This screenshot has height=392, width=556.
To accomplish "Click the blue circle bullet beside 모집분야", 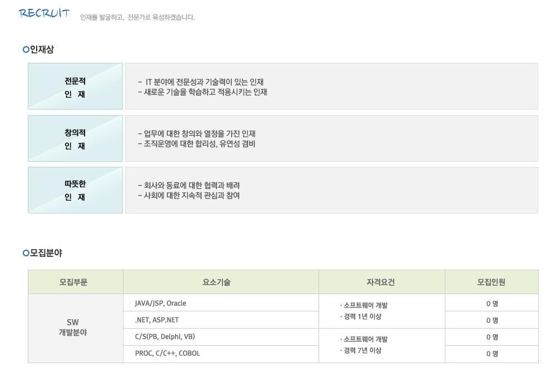I will 26,253.
